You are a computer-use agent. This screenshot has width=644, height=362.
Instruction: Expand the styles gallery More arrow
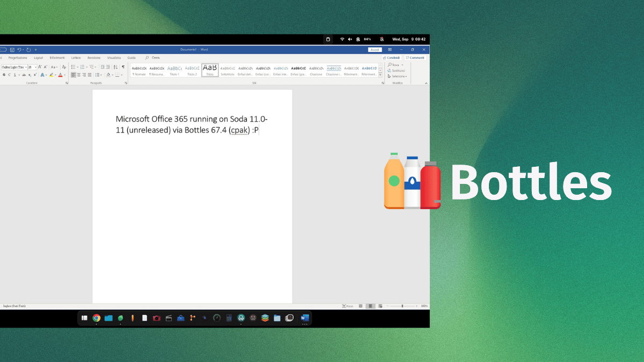tap(380, 75)
